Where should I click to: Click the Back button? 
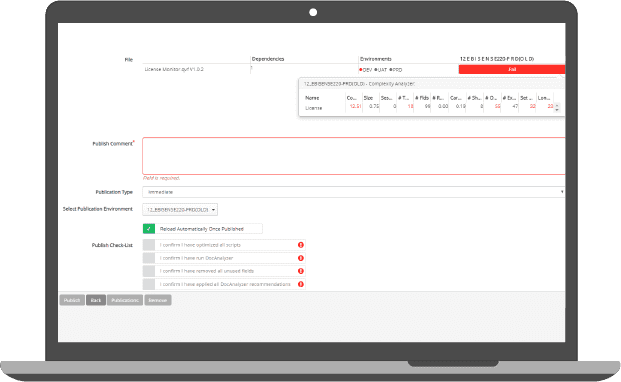tap(96, 300)
